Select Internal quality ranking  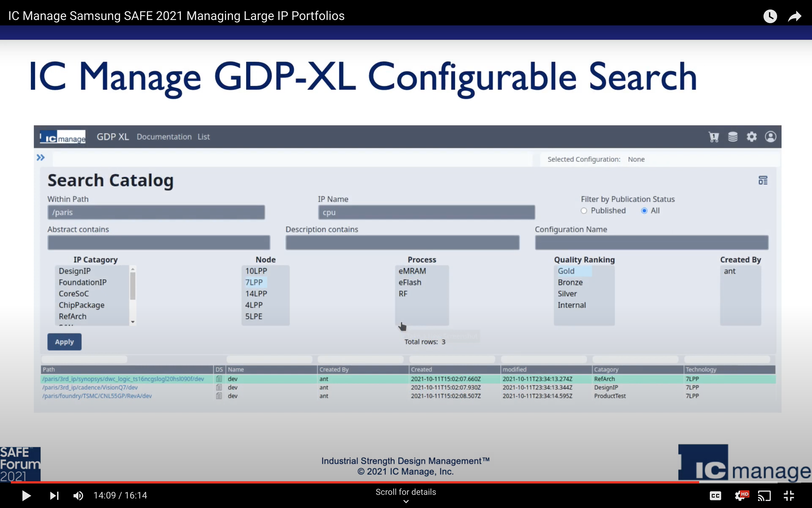point(572,305)
